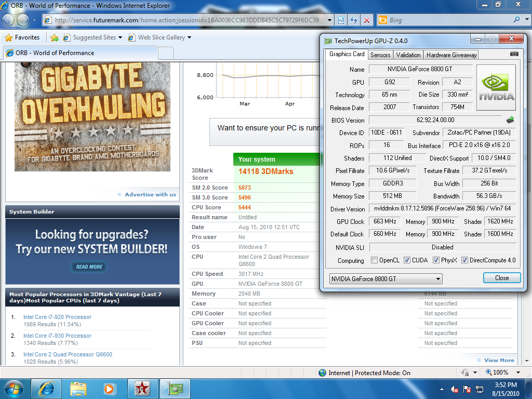The height and width of the screenshot is (399, 532).
Task: Follow the Advertise with us link
Action: [x=150, y=194]
